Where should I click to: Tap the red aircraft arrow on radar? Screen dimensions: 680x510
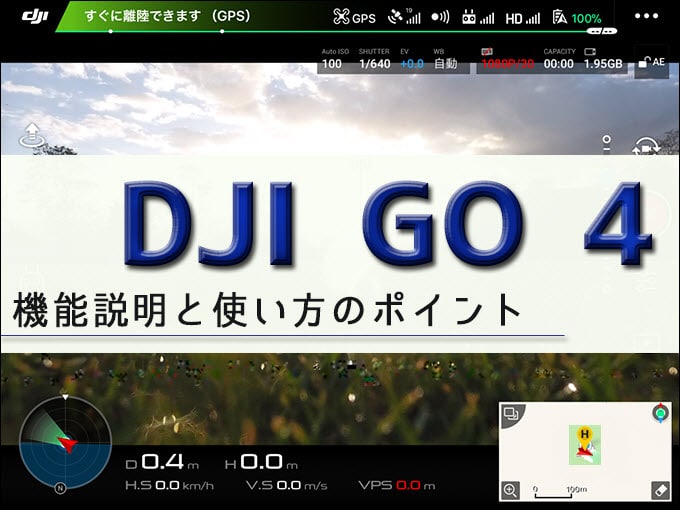tap(68, 444)
